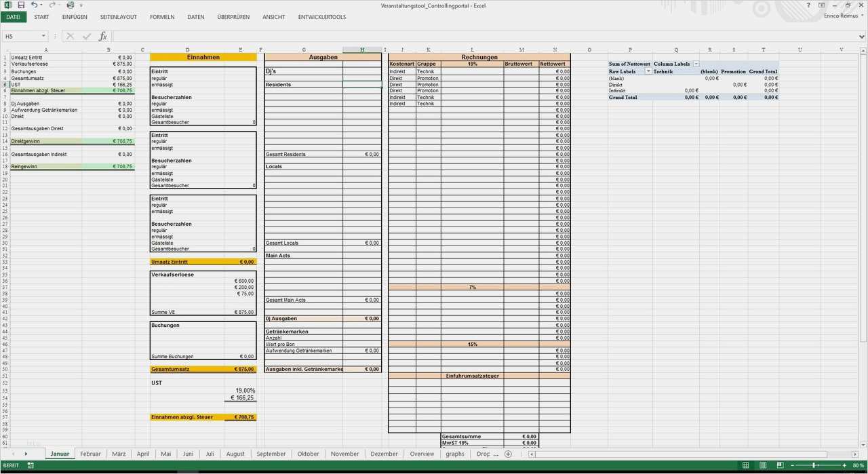Click the DATEI backstage button
This screenshot has height=474, width=868.
click(13, 17)
